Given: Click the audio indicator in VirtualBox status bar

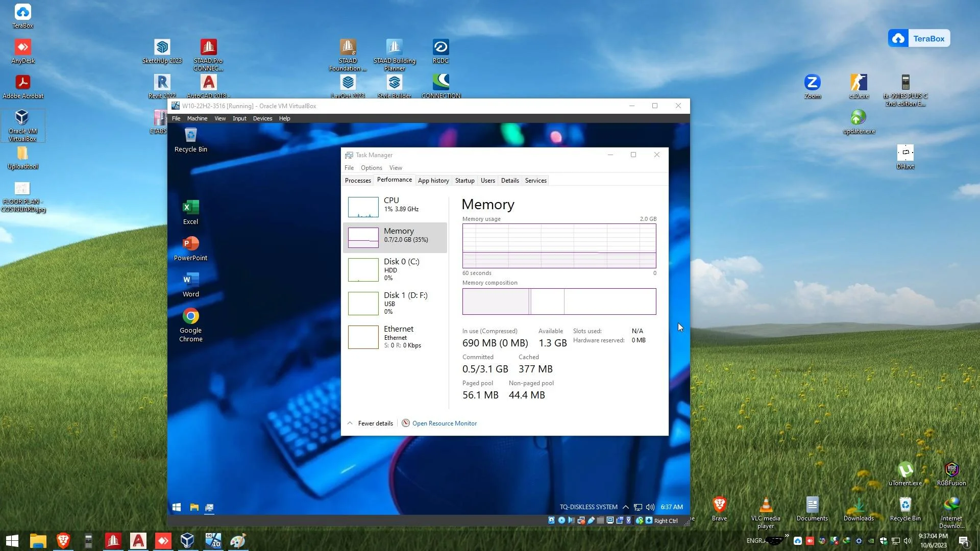Looking at the screenshot, I should point(571,520).
